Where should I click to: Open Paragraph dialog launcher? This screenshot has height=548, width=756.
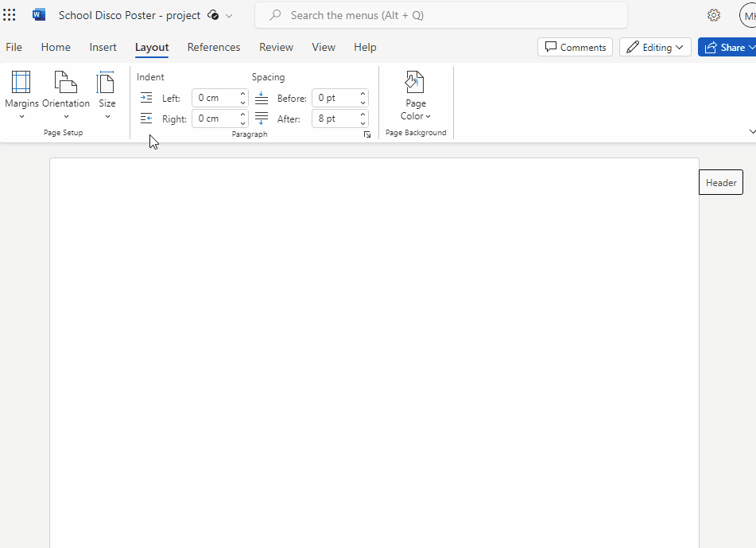367,134
